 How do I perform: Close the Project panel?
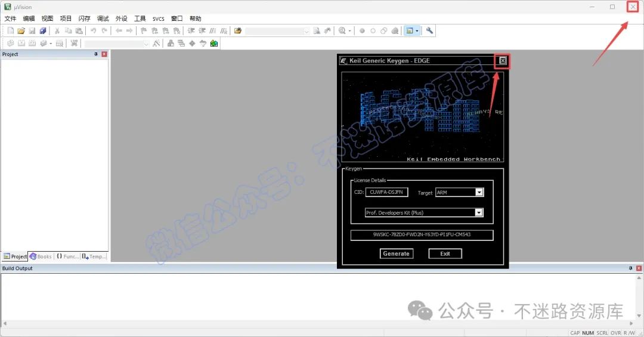(x=104, y=54)
